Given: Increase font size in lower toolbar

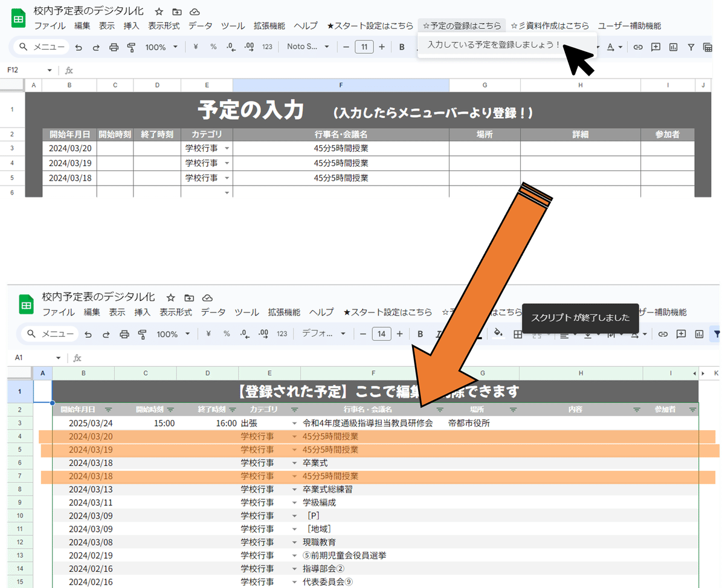Looking at the screenshot, I should [399, 334].
